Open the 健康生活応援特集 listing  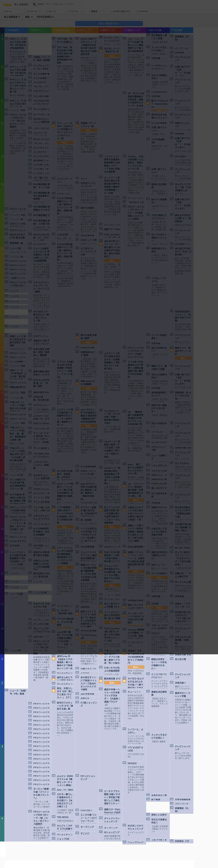(x=159, y=693)
